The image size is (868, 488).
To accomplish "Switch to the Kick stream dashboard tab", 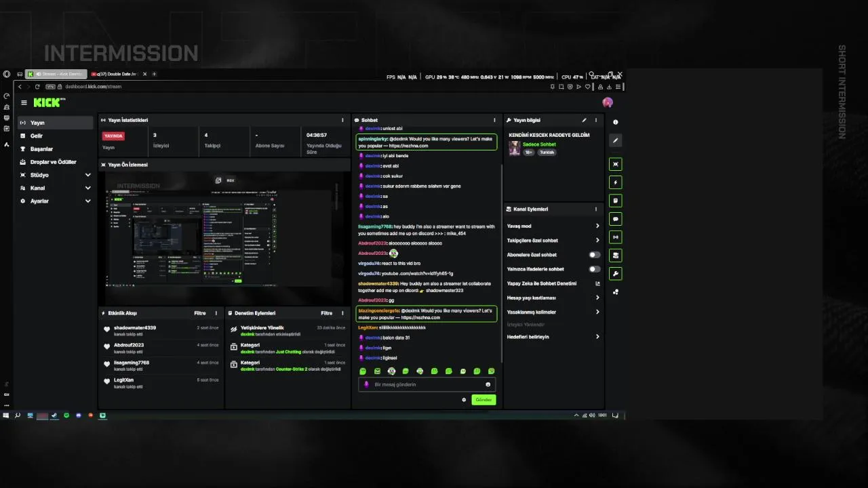I will [58, 74].
